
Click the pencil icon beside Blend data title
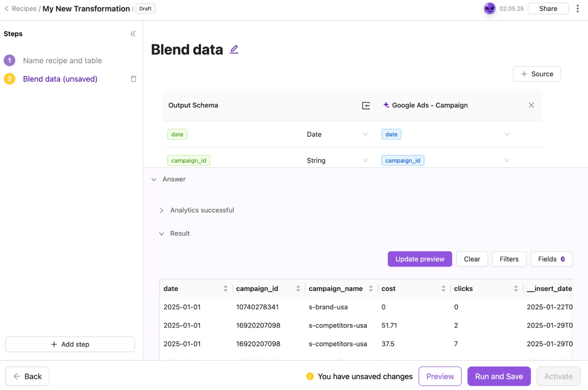pyautogui.click(x=234, y=50)
